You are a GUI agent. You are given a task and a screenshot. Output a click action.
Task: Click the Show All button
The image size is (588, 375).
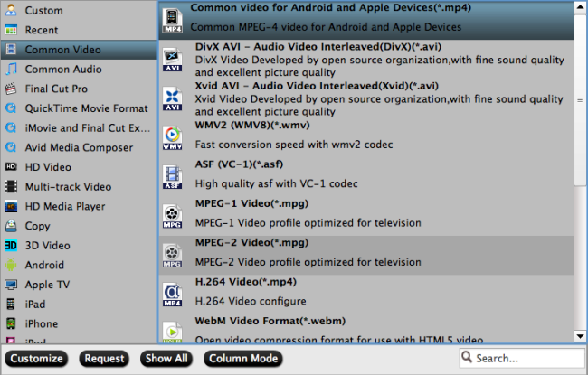click(x=166, y=359)
